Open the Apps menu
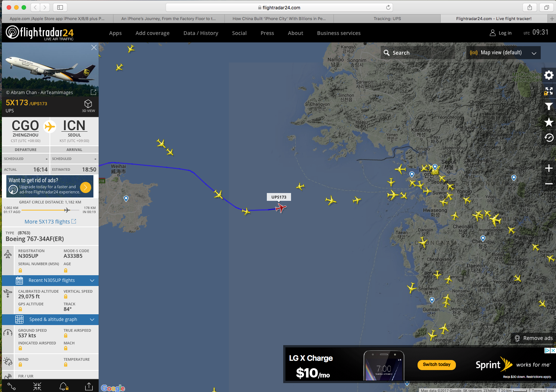The image size is (556, 392). [115, 33]
